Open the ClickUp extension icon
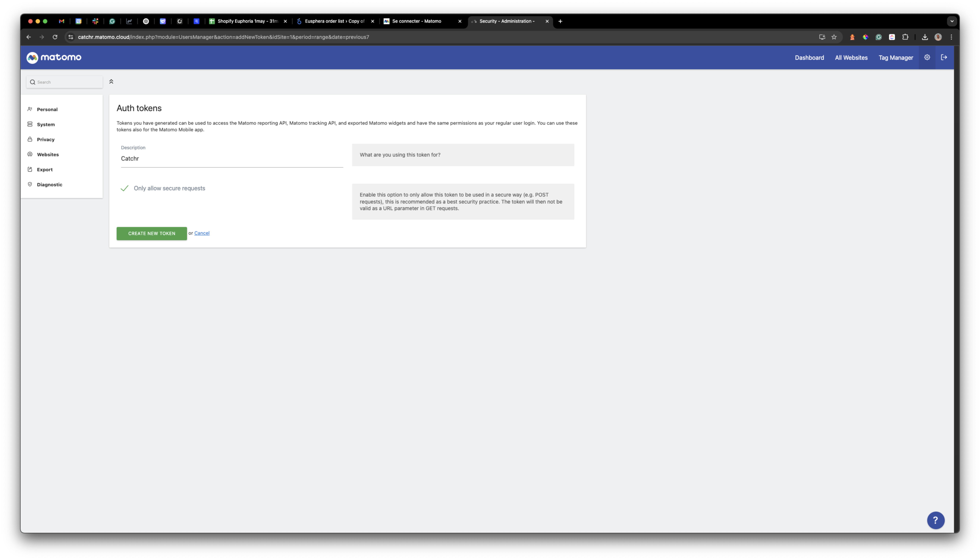 coord(892,37)
